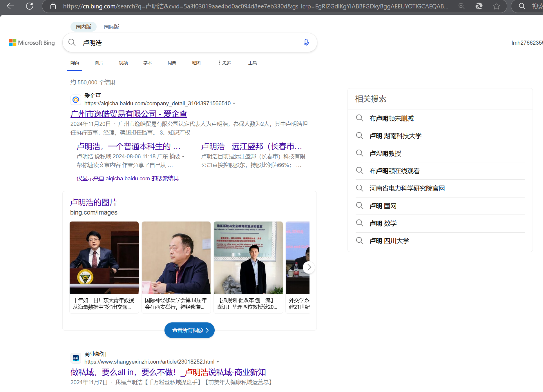Switch to the 图片 search tab
Image resolution: width=543 pixels, height=392 pixels.
pyautogui.click(x=99, y=63)
